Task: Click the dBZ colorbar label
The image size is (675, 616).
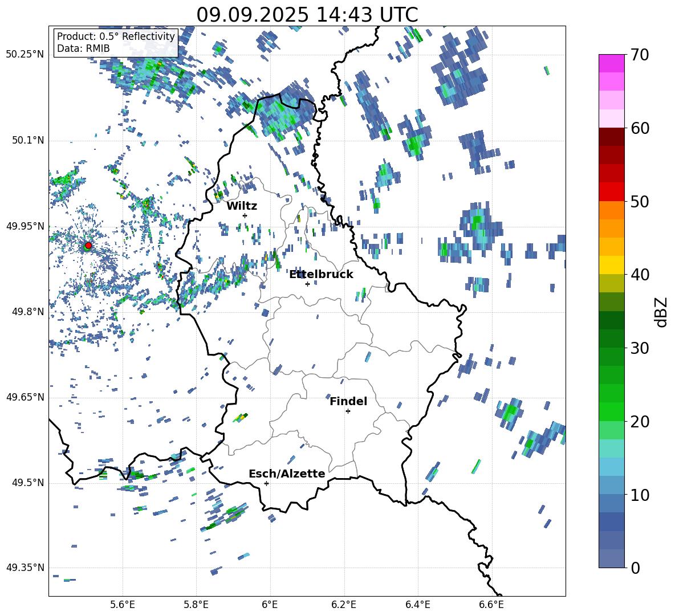Action: tap(661, 312)
